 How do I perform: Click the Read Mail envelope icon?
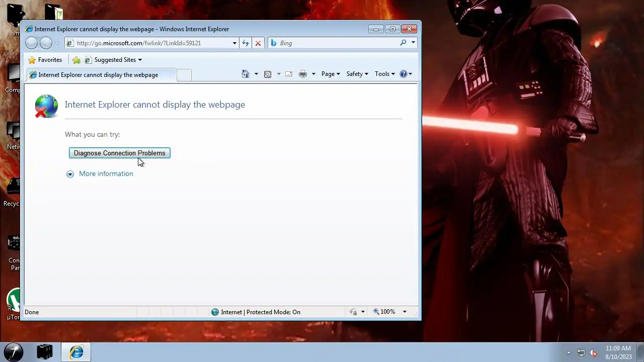(x=289, y=74)
